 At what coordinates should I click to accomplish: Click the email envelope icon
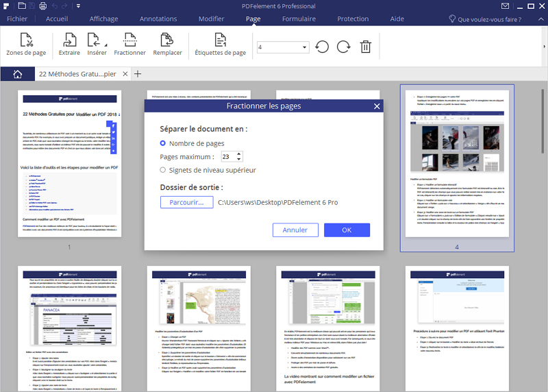[x=505, y=6]
